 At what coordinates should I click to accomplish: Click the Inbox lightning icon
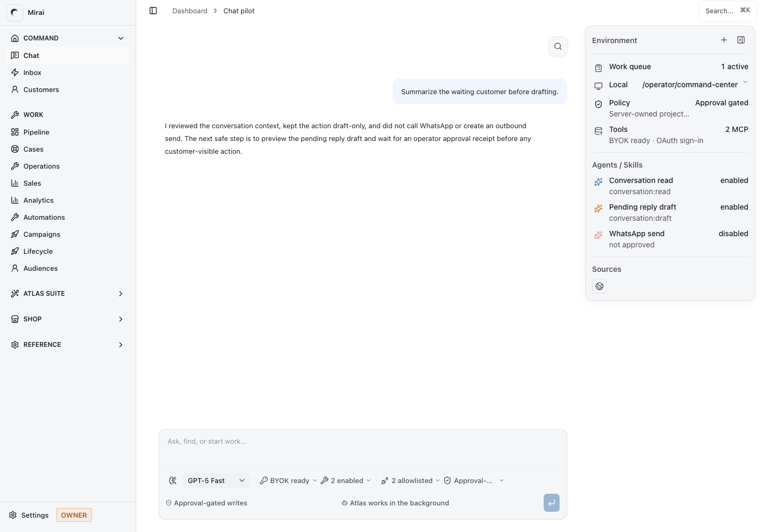tap(15, 72)
